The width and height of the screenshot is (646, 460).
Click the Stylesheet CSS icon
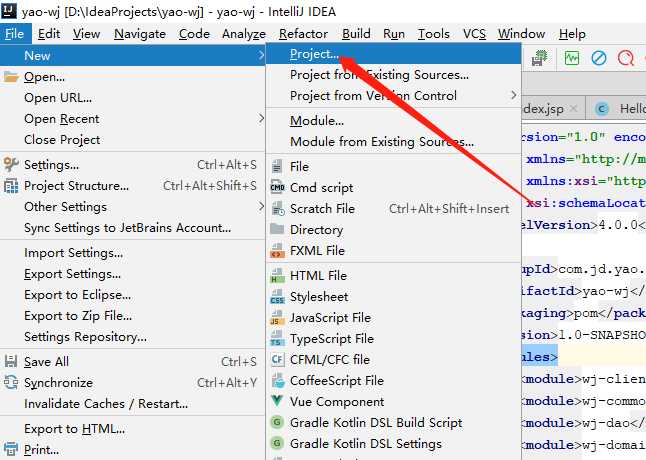tap(277, 296)
